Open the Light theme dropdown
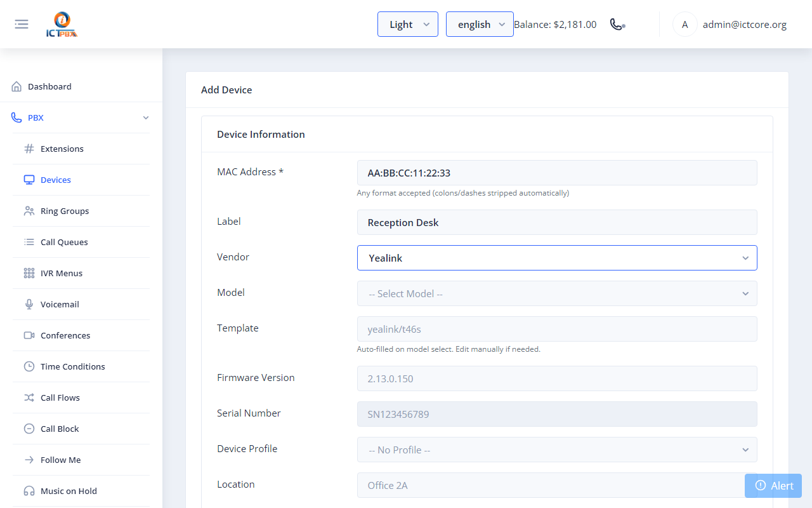 pos(408,24)
